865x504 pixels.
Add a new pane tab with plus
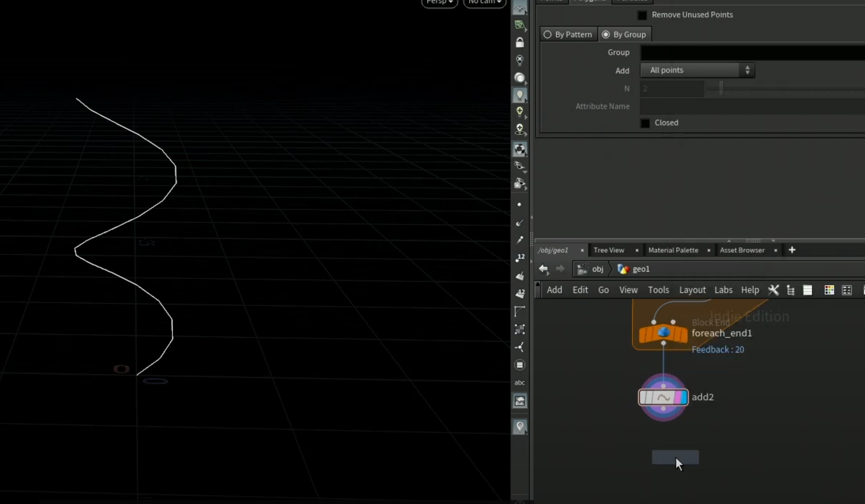tap(792, 250)
